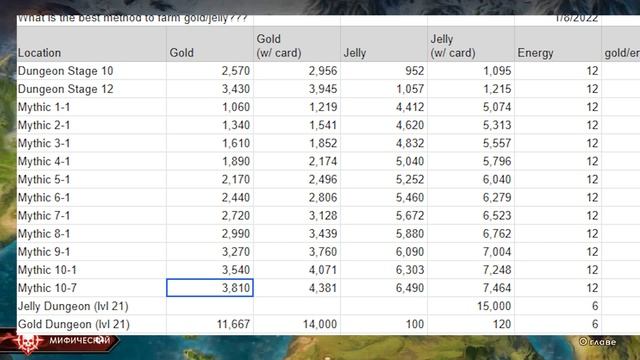The height and width of the screenshot is (360, 640).
Task: Open the О главе chapter info button
Action: [598, 342]
